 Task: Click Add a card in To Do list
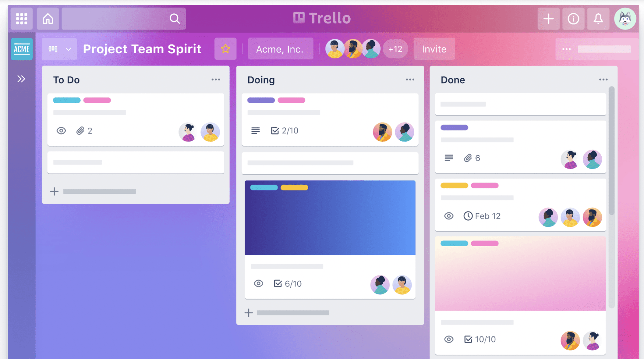coord(95,191)
